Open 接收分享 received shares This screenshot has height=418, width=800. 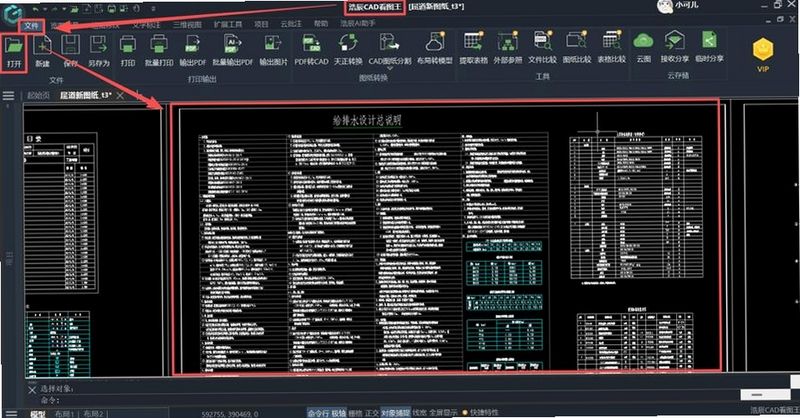pyautogui.click(x=674, y=48)
